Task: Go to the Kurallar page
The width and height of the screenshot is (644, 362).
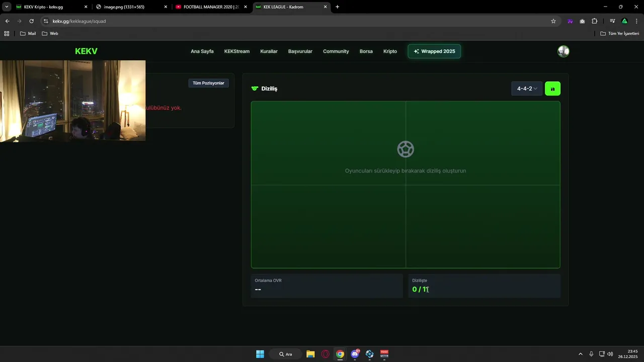Action: [x=269, y=51]
